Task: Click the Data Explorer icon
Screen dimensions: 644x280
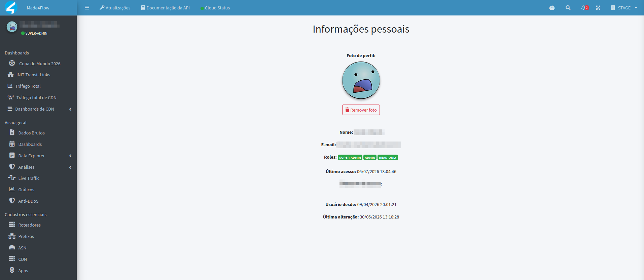Action: [12, 155]
